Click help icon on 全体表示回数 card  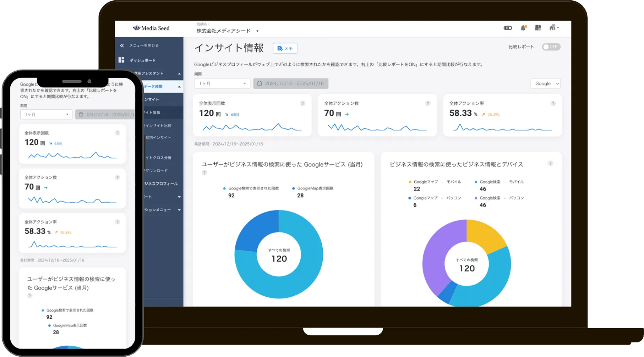point(302,103)
